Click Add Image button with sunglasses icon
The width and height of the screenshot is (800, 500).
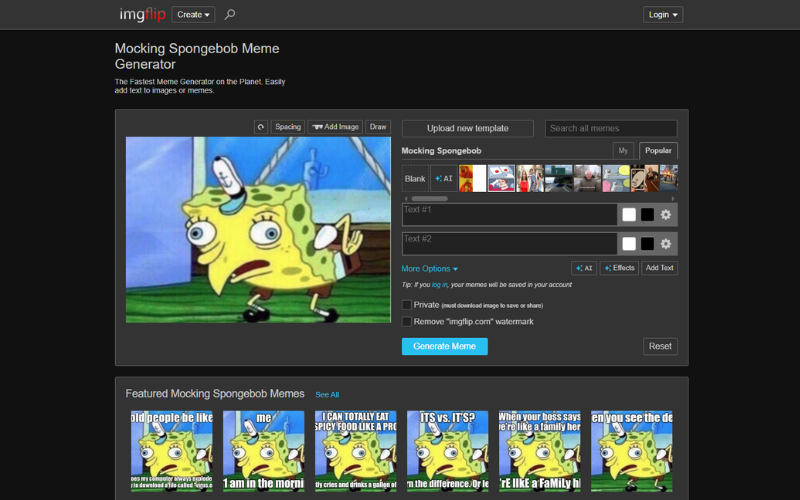(335, 127)
